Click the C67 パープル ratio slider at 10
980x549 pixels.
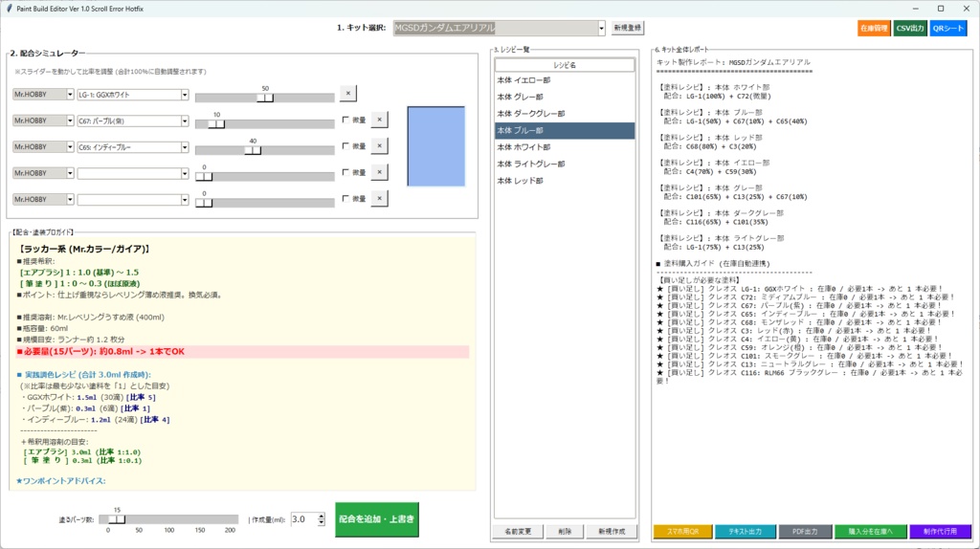[x=216, y=123]
